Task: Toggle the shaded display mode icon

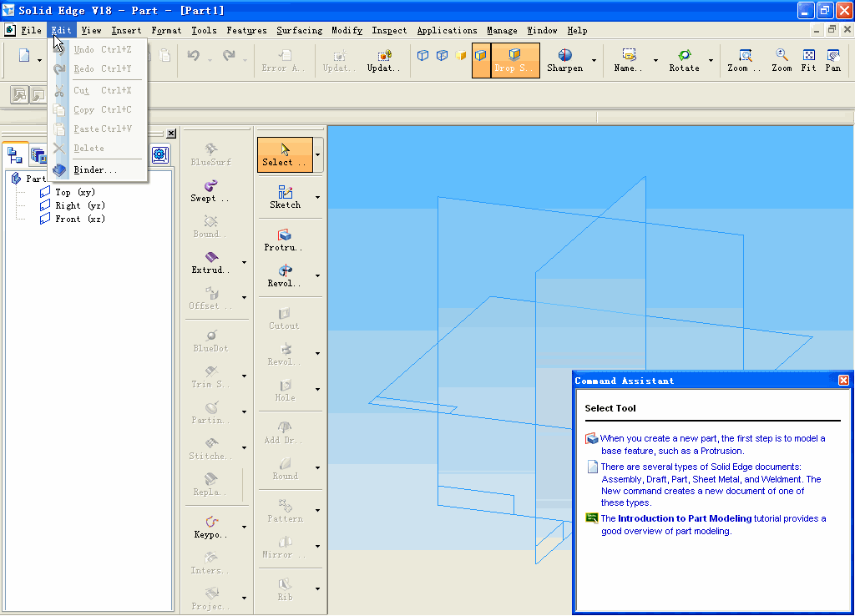Action: 461,55
